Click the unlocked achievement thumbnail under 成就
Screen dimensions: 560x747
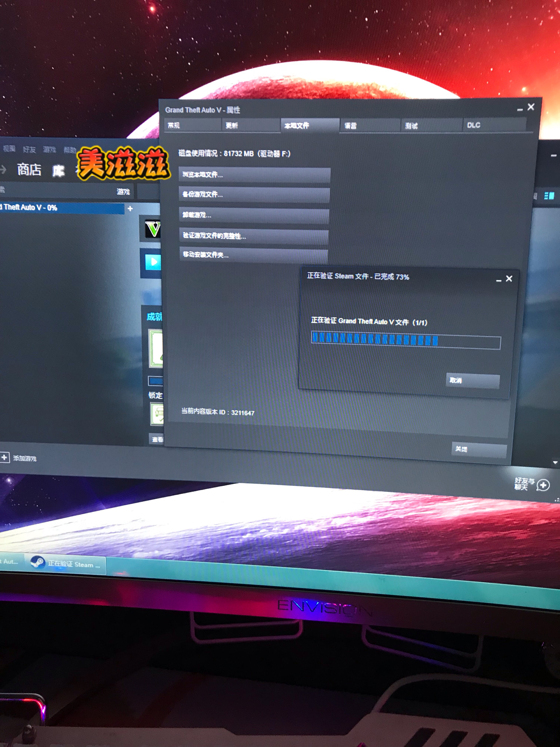coord(156,349)
